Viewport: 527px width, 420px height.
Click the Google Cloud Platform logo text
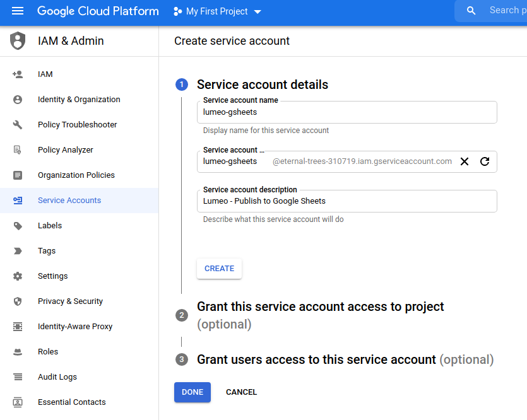click(98, 11)
